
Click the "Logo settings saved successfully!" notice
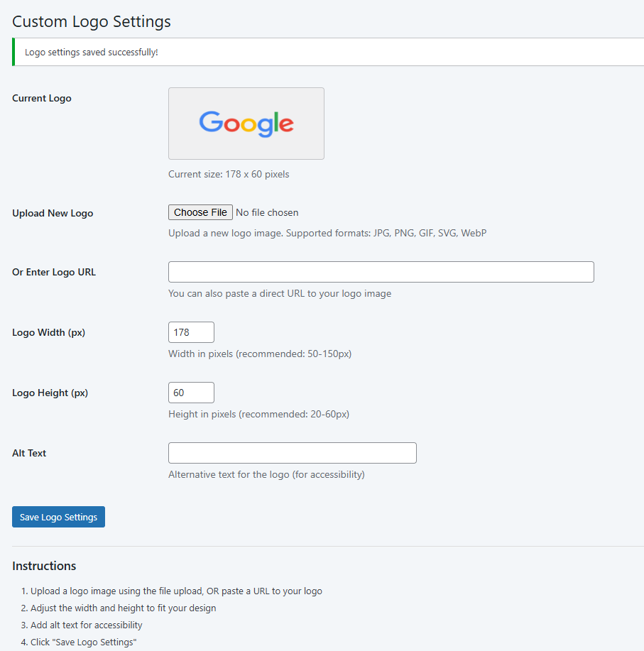[91, 53]
